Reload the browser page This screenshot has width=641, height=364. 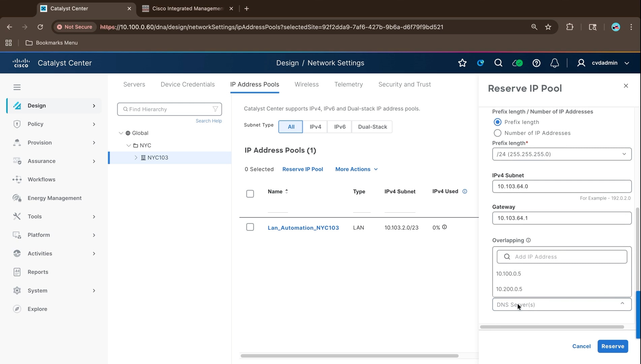point(40,27)
